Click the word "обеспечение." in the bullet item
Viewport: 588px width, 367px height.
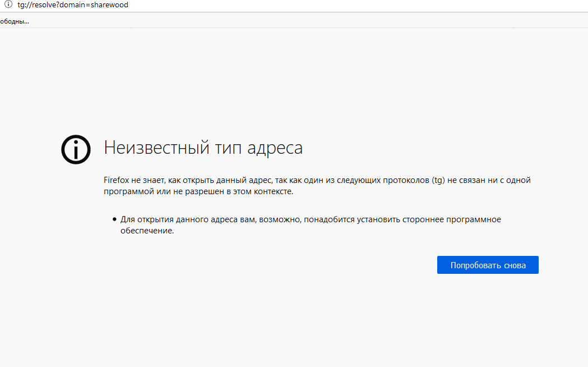tap(147, 231)
